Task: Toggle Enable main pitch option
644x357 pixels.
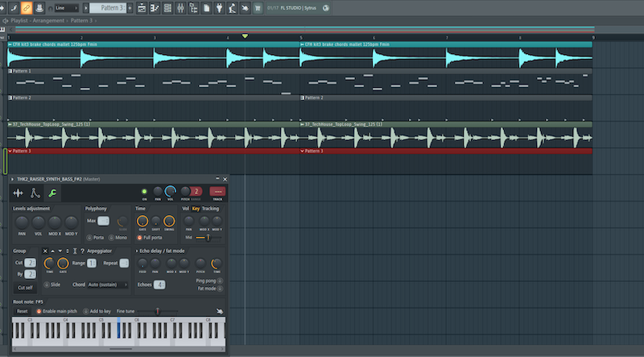Action: [39, 311]
